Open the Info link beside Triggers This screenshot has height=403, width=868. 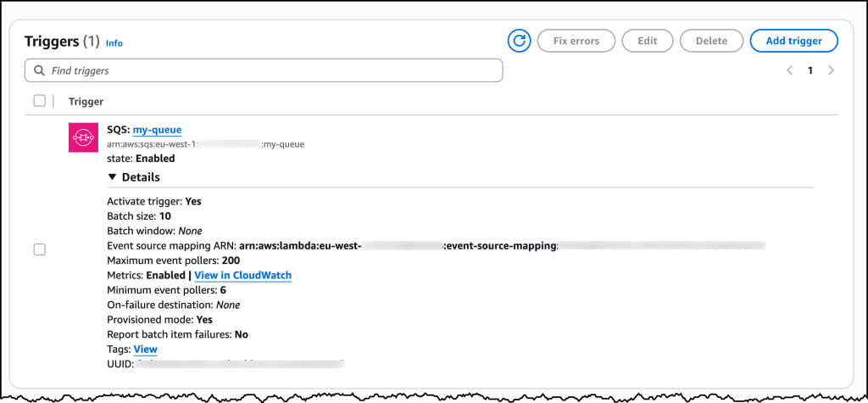114,42
